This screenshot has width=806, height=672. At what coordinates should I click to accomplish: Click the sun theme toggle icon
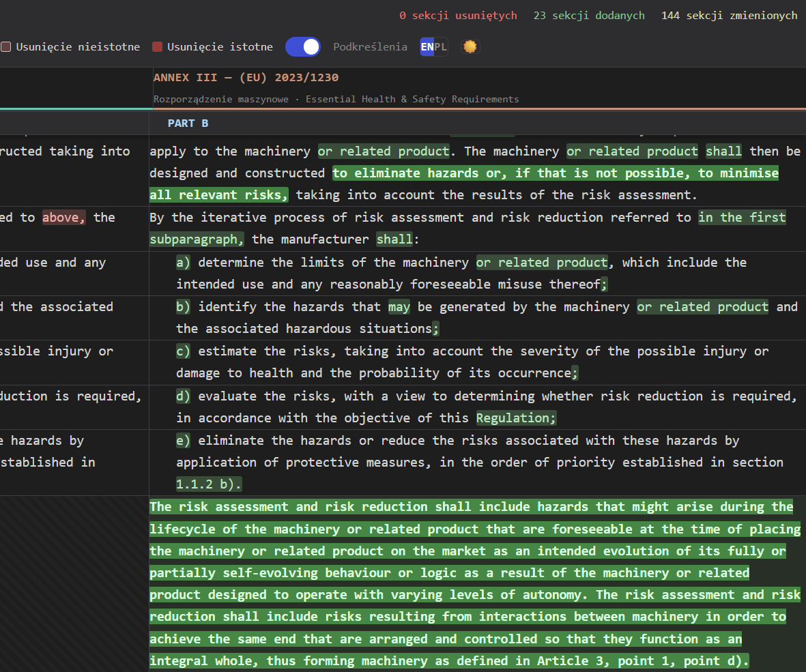click(x=470, y=47)
